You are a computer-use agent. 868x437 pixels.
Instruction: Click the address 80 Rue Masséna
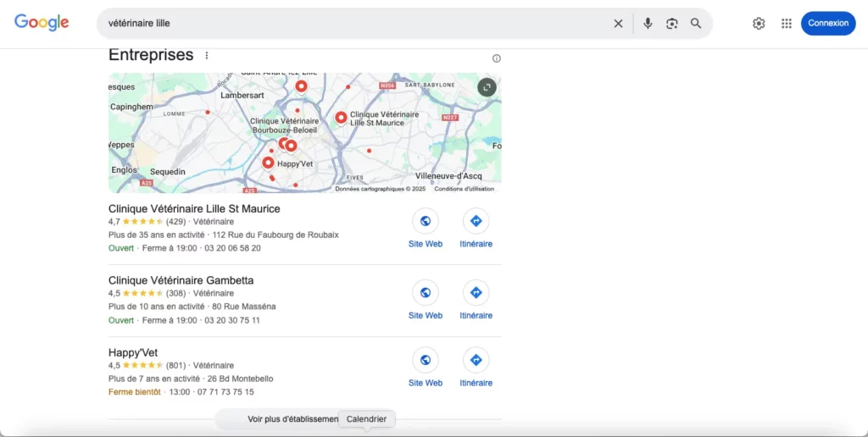[x=244, y=307]
